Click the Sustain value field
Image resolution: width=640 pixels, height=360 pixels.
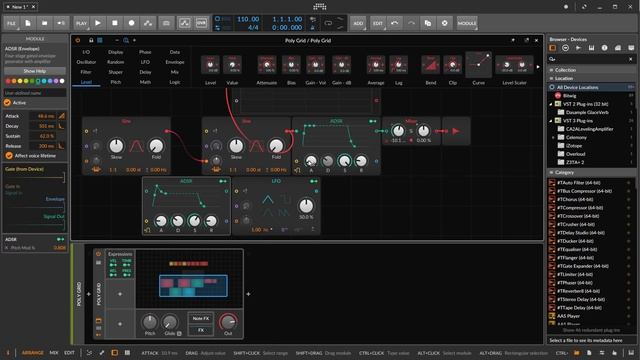click(x=42, y=136)
